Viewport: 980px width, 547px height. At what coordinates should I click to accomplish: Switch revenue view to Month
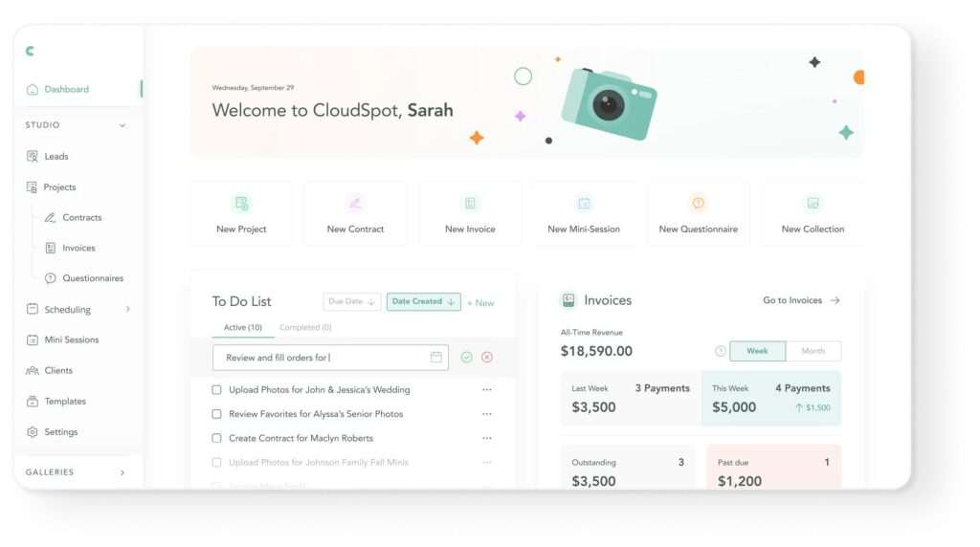pos(813,351)
